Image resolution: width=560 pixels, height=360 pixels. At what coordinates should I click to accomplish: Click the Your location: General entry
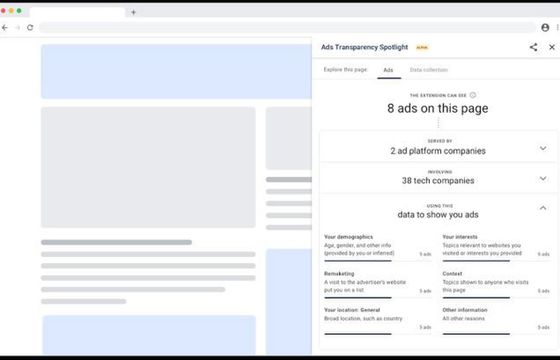[x=378, y=321]
